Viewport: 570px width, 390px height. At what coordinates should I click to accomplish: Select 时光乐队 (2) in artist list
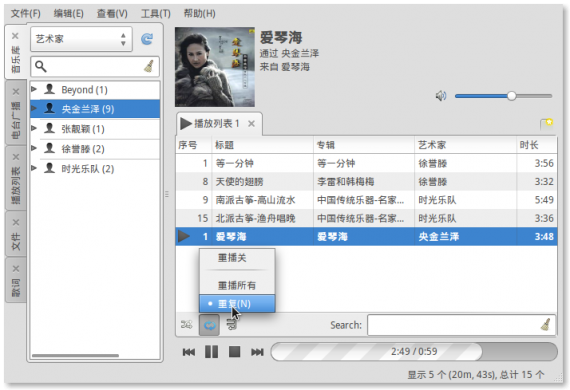point(95,169)
